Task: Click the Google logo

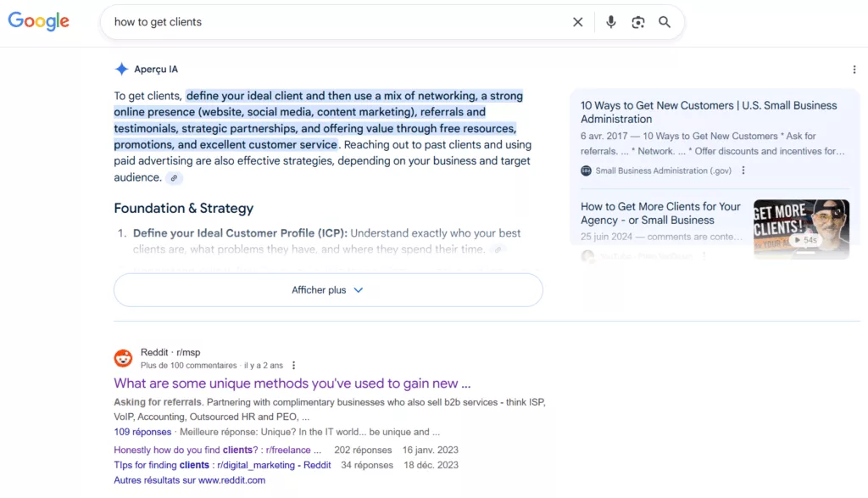Action: pos(38,21)
